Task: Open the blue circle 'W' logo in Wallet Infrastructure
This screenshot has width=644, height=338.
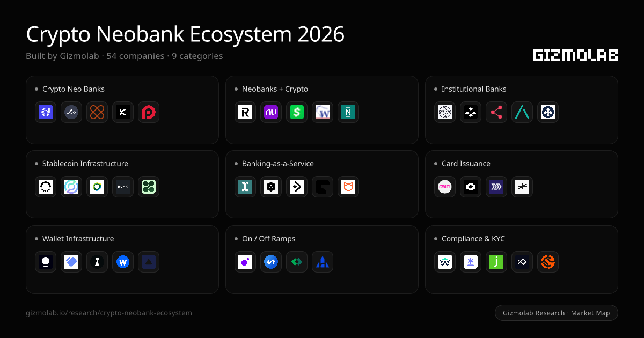Action: 123,262
